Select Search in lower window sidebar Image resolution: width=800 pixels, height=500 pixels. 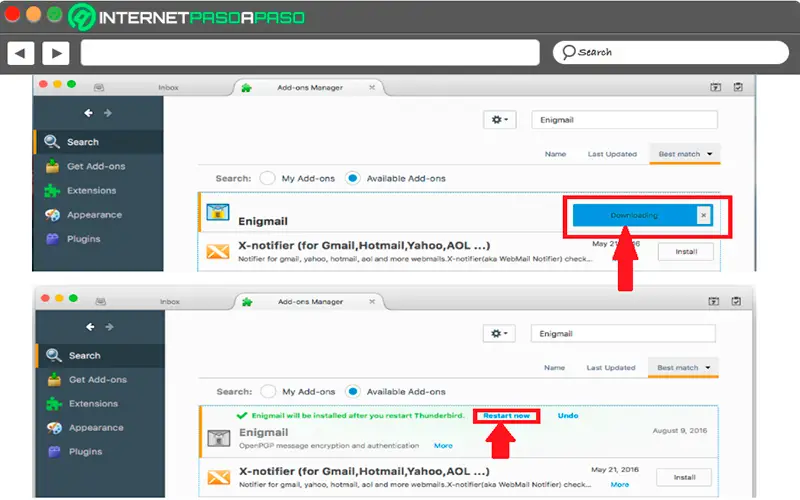coord(101,356)
